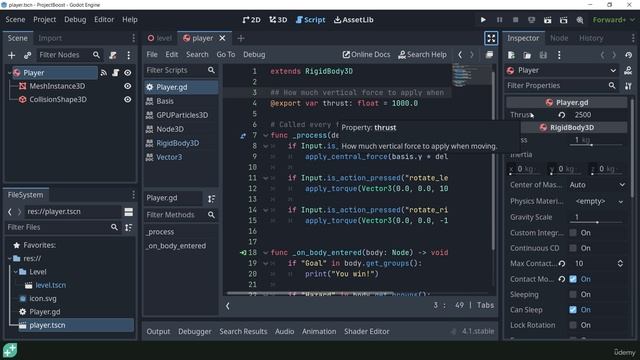Click FileSystem sort files icon
640x360 pixels.
coord(129,227)
